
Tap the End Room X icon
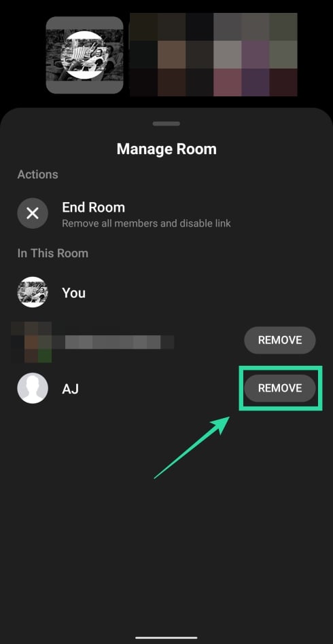33,213
